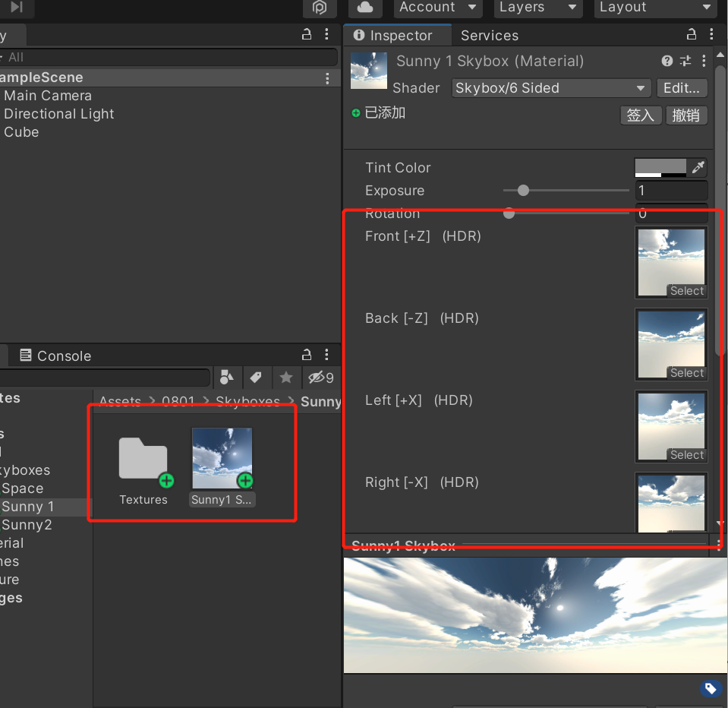Select the Sunny2 folder in the tree
Image resolution: width=728 pixels, height=708 pixels.
[27, 525]
